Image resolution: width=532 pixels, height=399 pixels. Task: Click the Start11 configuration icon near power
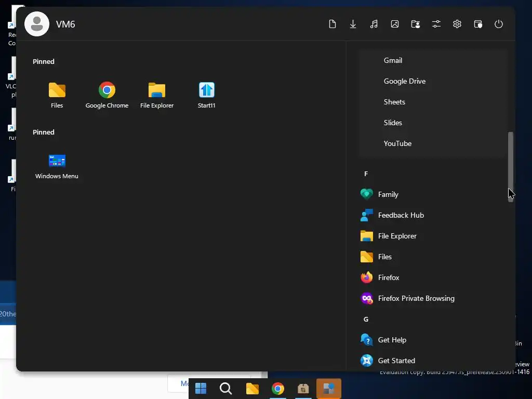click(478, 24)
